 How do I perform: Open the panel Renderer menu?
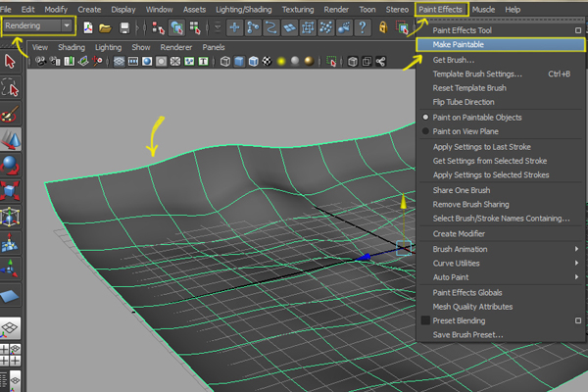point(176,47)
